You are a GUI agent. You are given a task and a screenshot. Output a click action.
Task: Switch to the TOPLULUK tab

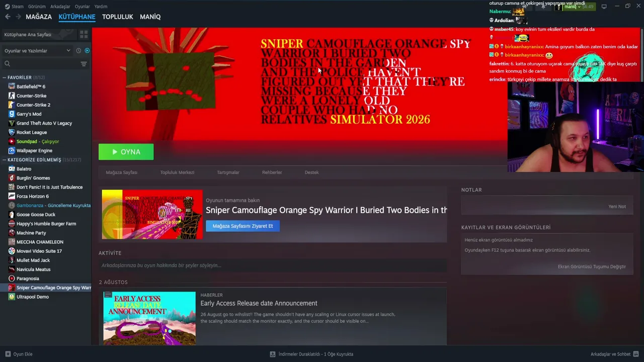click(x=118, y=17)
